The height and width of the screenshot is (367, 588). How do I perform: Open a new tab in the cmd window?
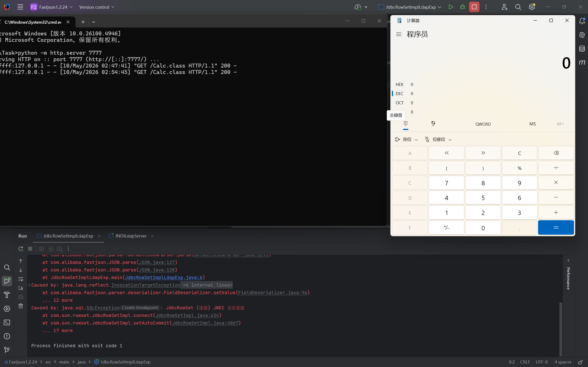click(83, 22)
